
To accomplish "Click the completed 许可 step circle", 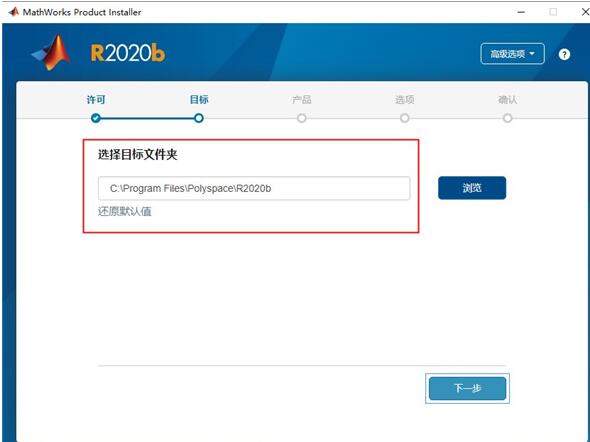I will pyautogui.click(x=96, y=118).
